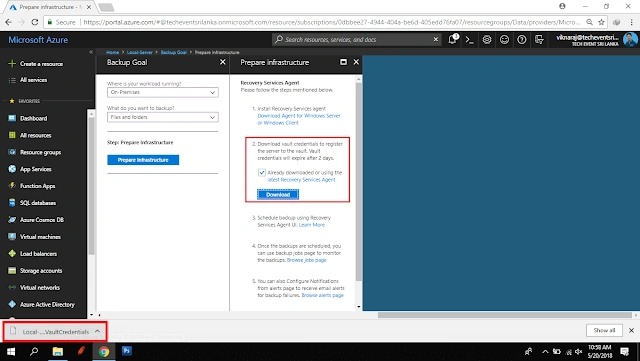Open Virtual networks in sidebar

(40, 287)
